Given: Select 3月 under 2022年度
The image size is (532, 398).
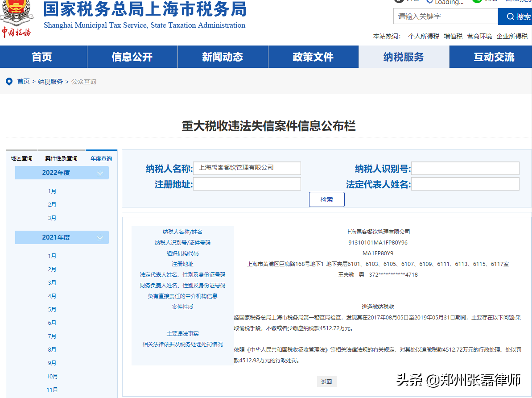Looking at the screenshot, I should (x=52, y=218).
